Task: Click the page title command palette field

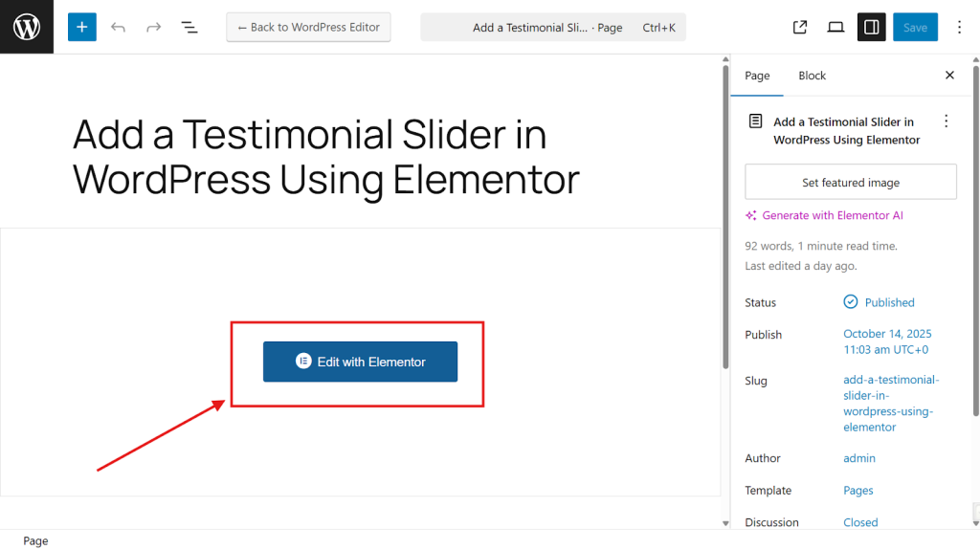Action: coord(553,28)
